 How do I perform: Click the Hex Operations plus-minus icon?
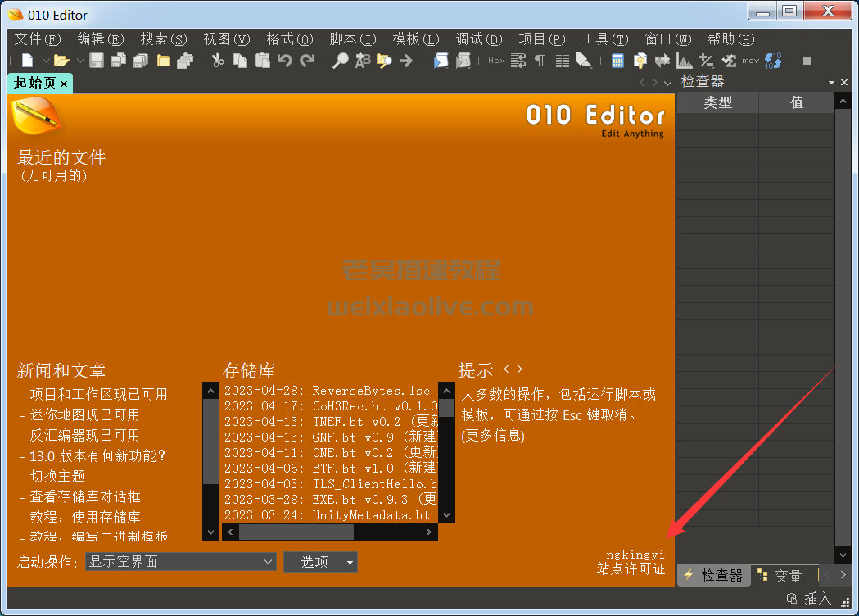(x=707, y=61)
